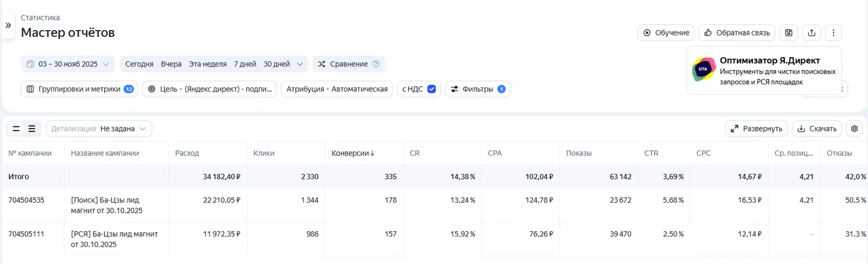Click campaign number 704505111
This screenshot has height=264, width=868.
(27, 233)
